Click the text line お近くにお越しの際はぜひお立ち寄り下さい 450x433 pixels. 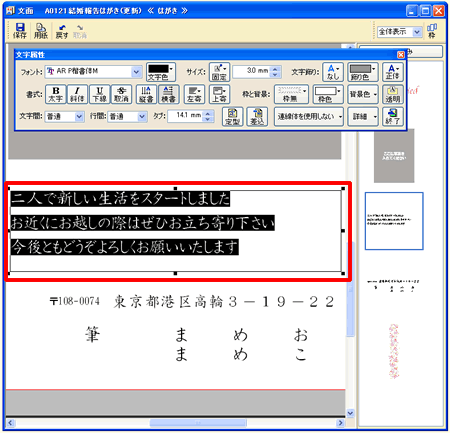point(143,223)
